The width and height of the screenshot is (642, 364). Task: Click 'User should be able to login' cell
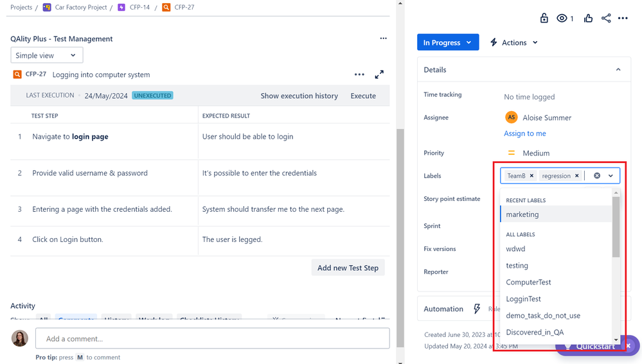247,137
